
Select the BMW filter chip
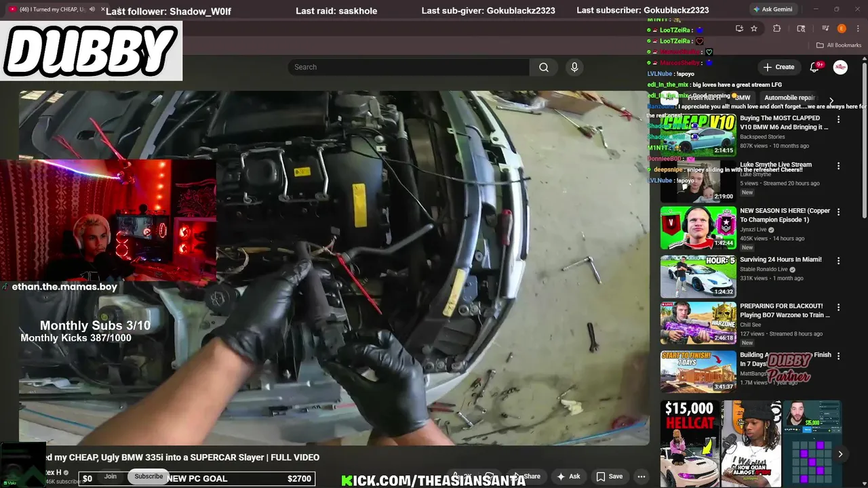[x=743, y=98]
